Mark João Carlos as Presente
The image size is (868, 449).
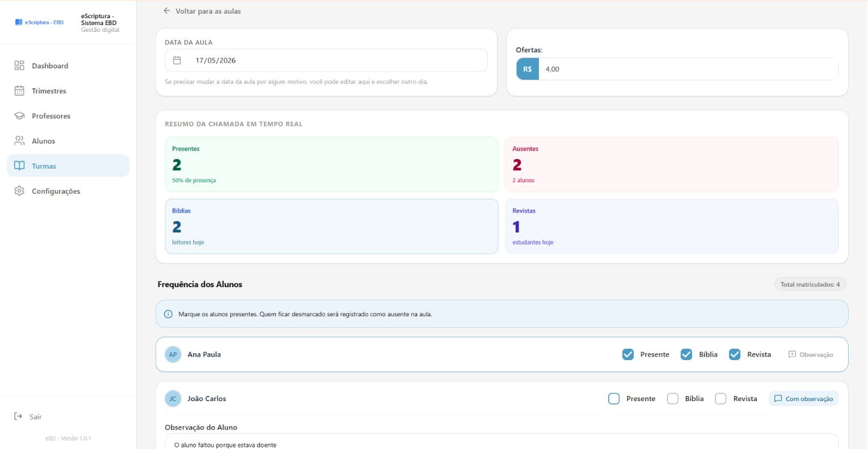[614, 399]
